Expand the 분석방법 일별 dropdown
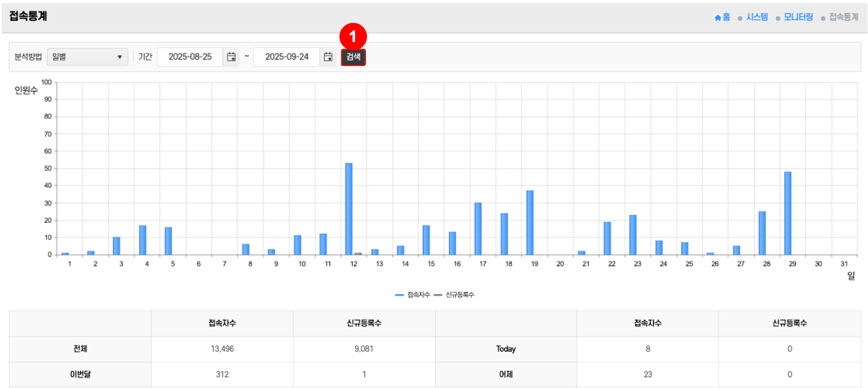868x388 pixels. [x=87, y=57]
